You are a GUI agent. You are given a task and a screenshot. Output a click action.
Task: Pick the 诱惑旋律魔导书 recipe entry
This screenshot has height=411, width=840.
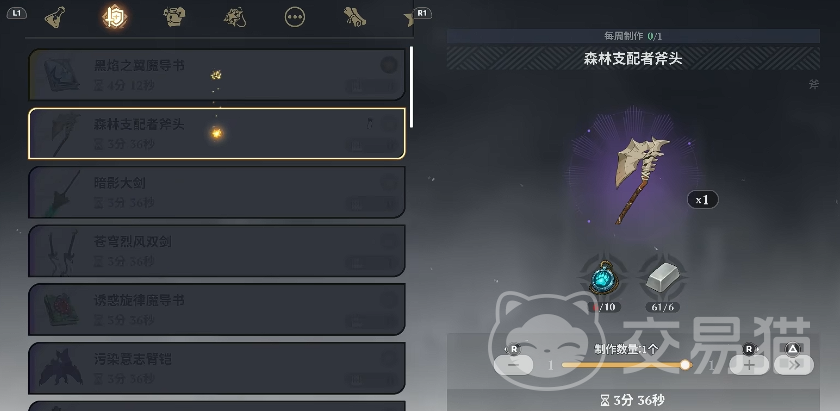click(217, 310)
